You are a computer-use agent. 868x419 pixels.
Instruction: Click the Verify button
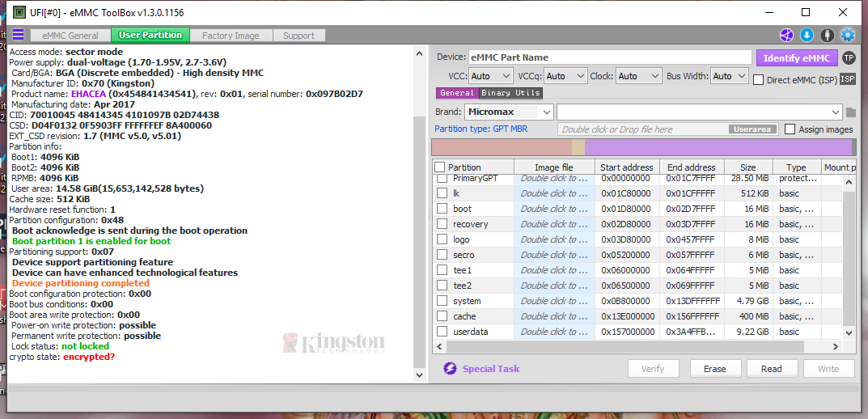653,369
